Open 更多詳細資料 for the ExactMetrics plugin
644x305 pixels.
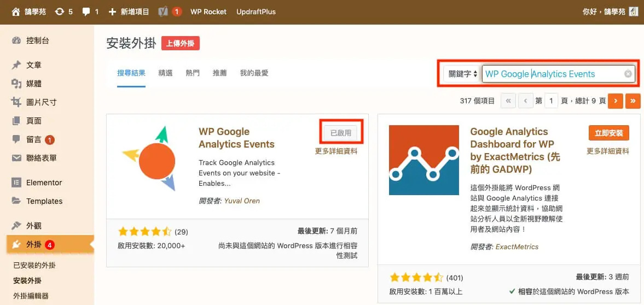click(x=608, y=151)
